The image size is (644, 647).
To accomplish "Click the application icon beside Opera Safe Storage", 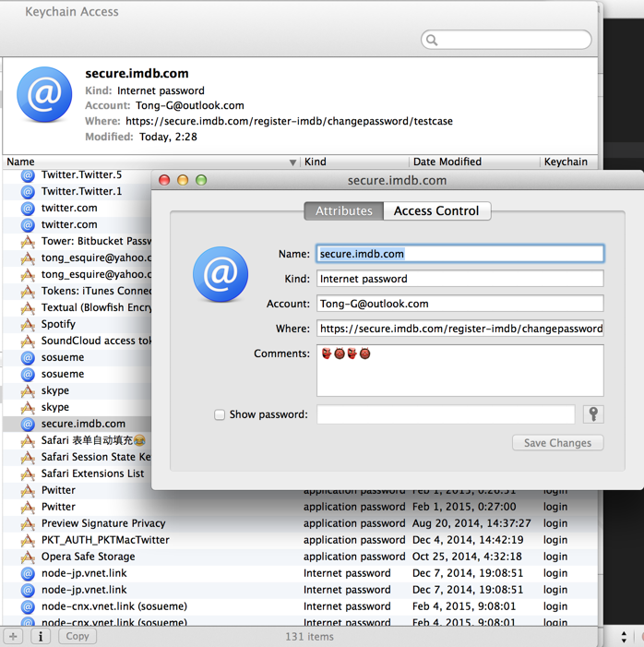I will 28,557.
